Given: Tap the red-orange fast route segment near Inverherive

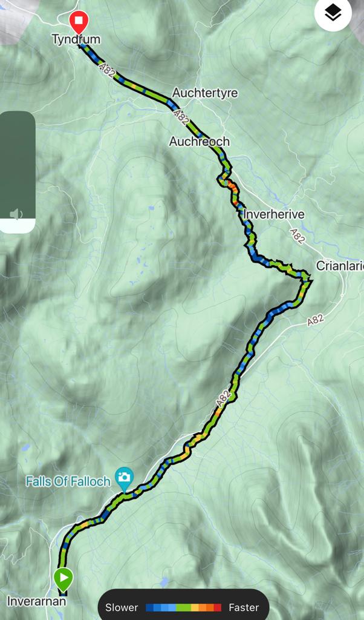Looking at the screenshot, I should pos(232,189).
